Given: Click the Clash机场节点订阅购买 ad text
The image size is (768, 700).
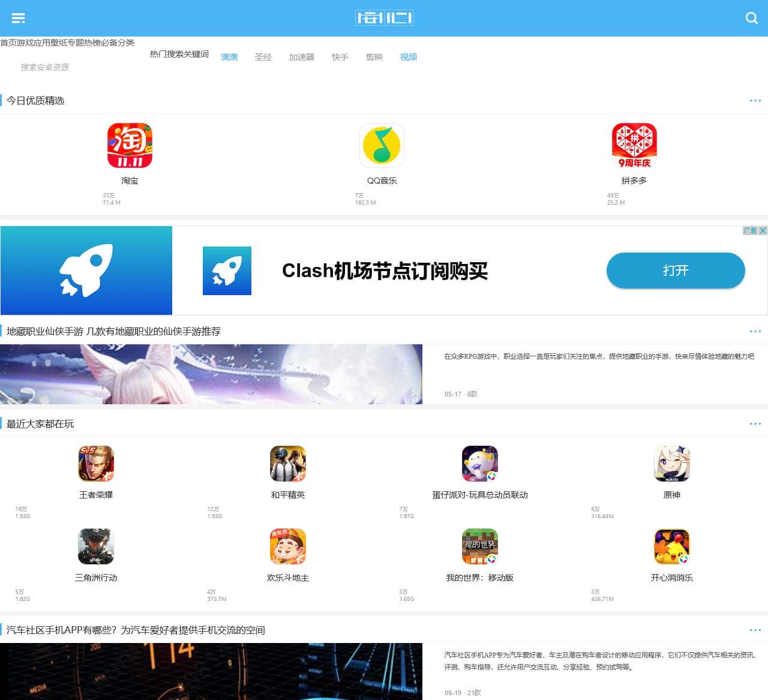Looking at the screenshot, I should click(x=385, y=271).
